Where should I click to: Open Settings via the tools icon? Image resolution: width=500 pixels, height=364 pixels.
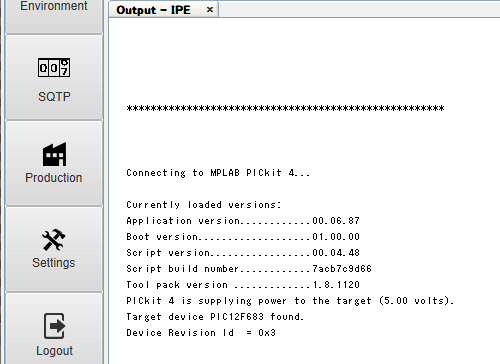tap(54, 240)
